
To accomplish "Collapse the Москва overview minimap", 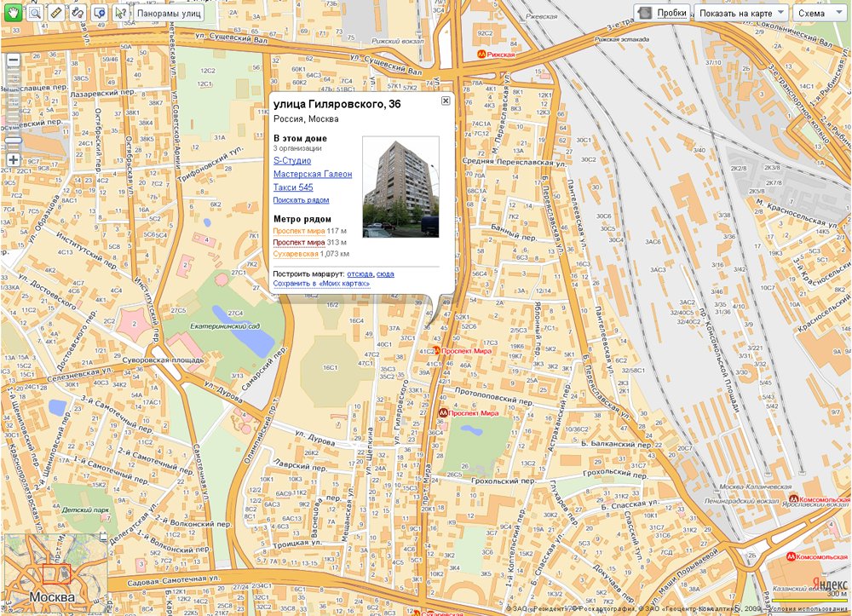I will click(103, 538).
